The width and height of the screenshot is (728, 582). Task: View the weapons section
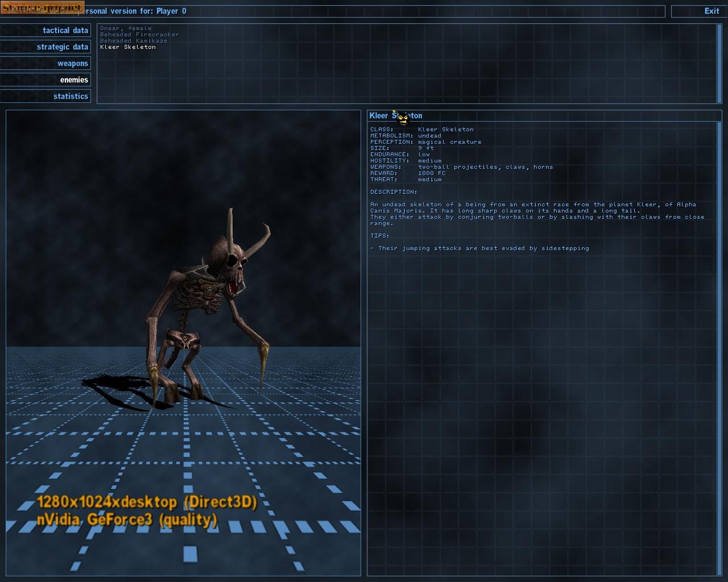[72, 63]
